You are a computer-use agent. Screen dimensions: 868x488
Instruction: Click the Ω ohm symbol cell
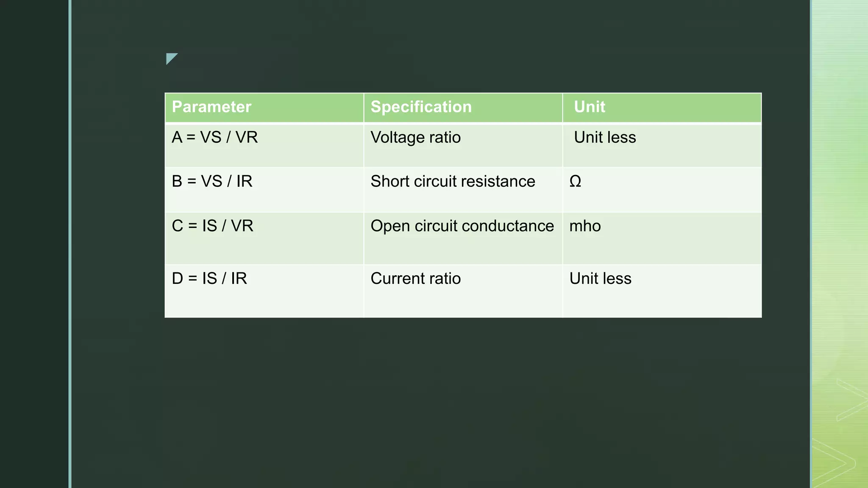tap(575, 182)
